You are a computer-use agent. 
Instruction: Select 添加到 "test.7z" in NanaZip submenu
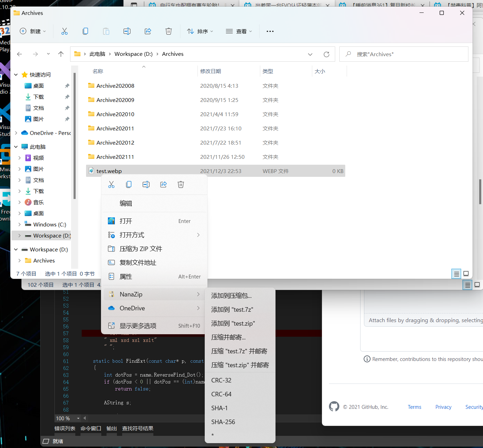click(x=232, y=309)
